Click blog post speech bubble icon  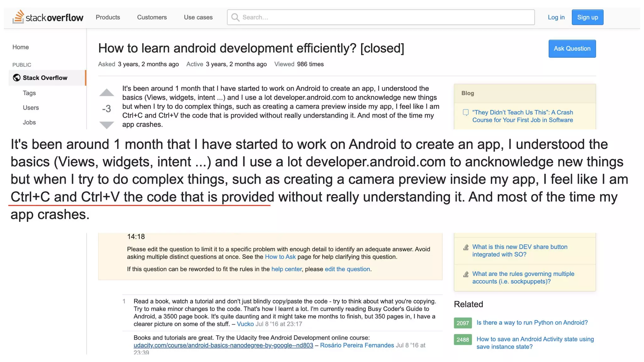pos(466,112)
